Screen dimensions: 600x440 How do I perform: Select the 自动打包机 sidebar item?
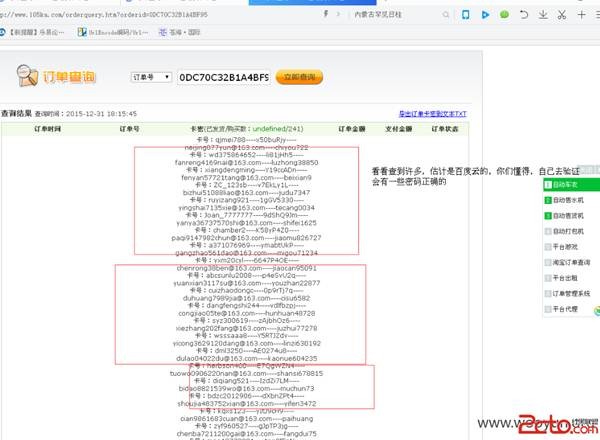568,230
